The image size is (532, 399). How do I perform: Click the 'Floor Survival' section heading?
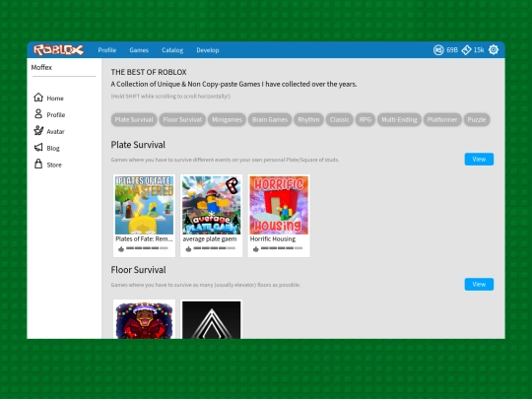[139, 270]
